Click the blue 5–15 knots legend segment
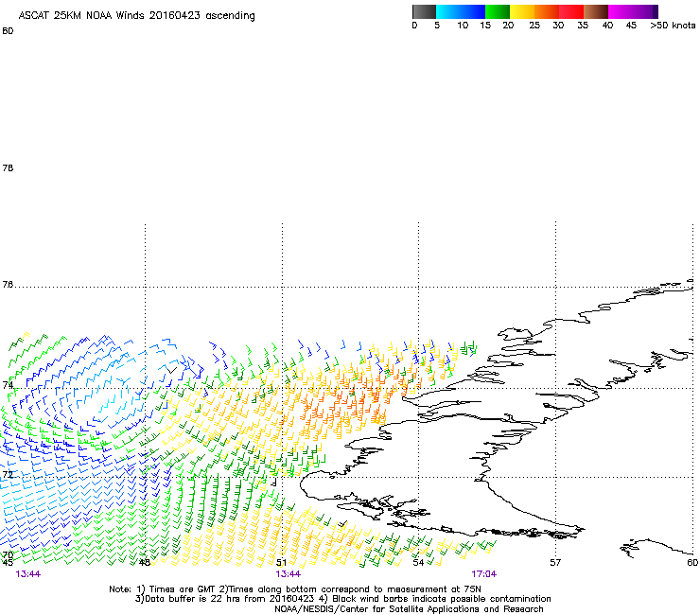 click(x=461, y=11)
